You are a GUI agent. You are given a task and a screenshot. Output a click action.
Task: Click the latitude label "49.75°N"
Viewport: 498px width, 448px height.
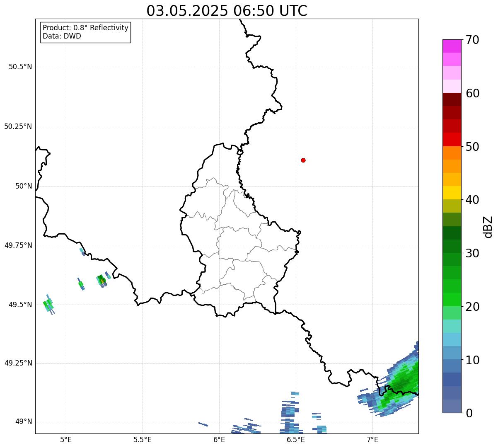click(x=18, y=245)
